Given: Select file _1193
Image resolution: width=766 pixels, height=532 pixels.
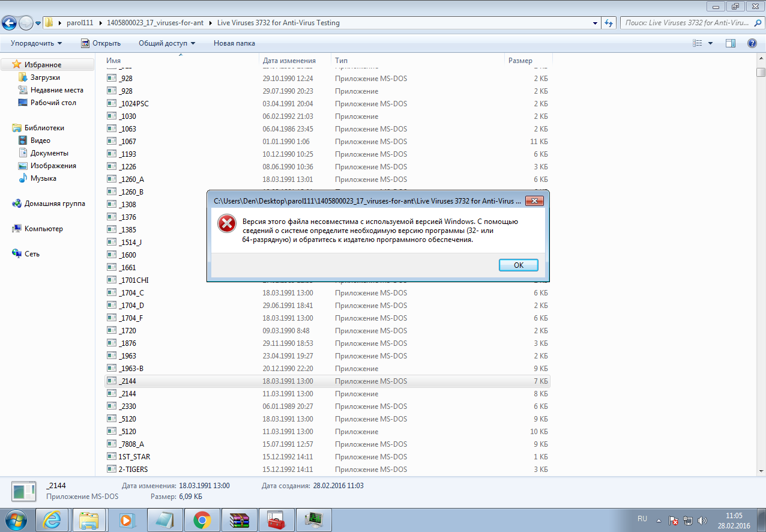Looking at the screenshot, I should [127, 154].
